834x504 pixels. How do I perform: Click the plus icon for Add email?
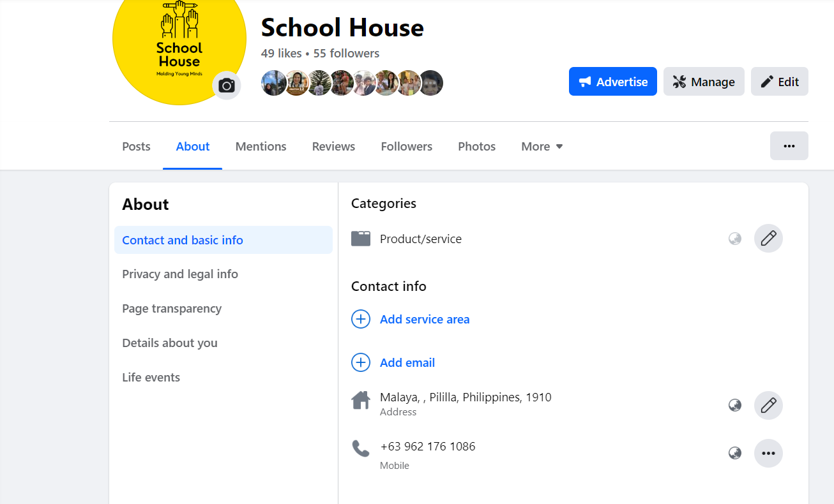pos(361,362)
